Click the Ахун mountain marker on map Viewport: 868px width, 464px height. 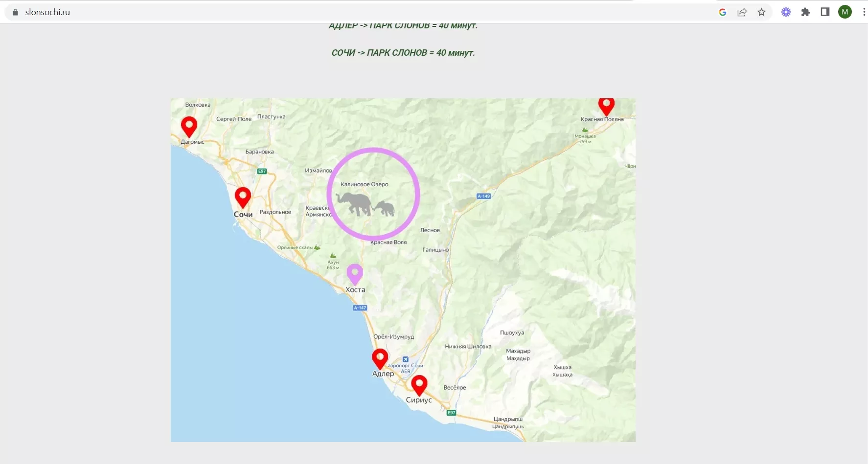click(x=333, y=256)
